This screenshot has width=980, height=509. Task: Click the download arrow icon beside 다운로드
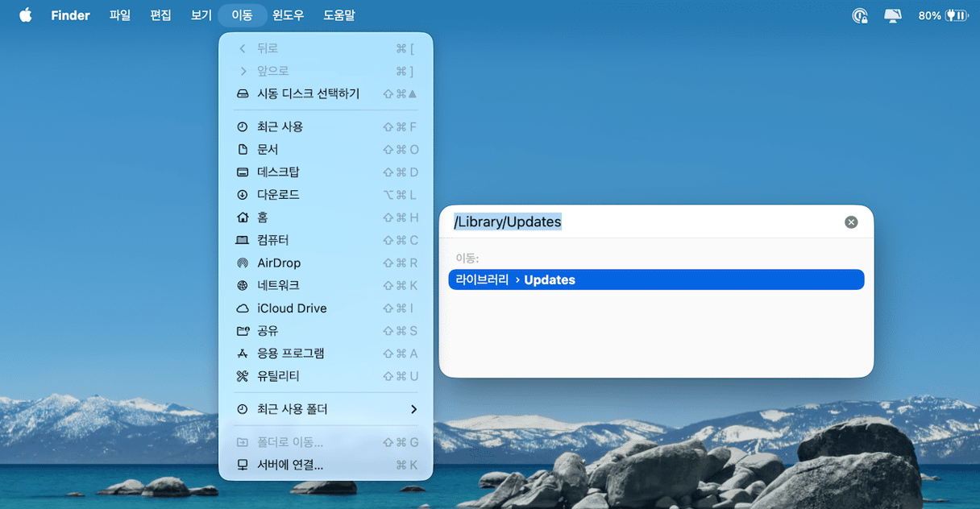(x=243, y=194)
